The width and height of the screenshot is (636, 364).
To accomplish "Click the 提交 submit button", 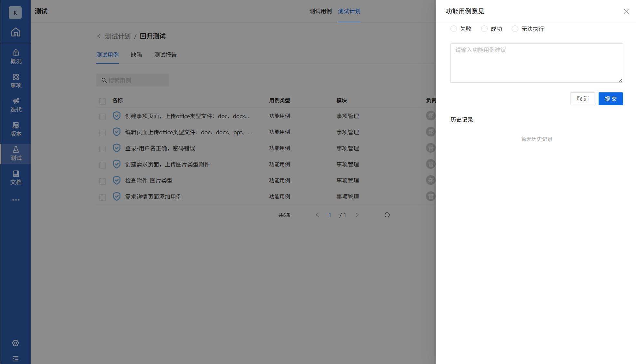I will click(x=611, y=99).
